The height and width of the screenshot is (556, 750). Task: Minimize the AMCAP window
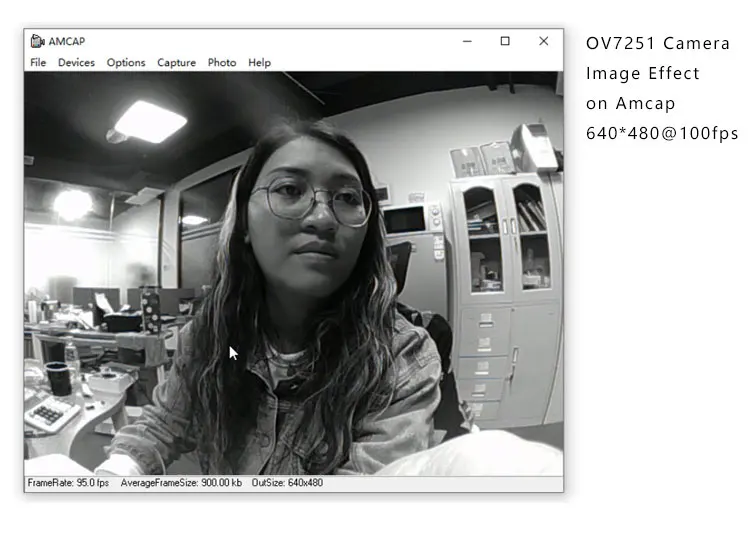[x=468, y=41]
